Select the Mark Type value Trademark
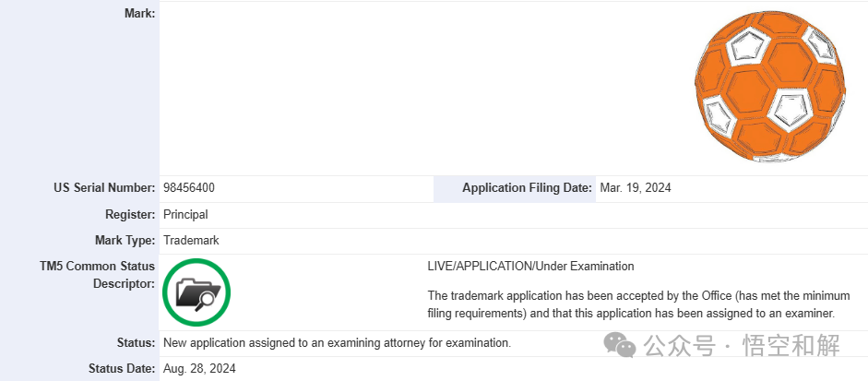 coord(191,241)
